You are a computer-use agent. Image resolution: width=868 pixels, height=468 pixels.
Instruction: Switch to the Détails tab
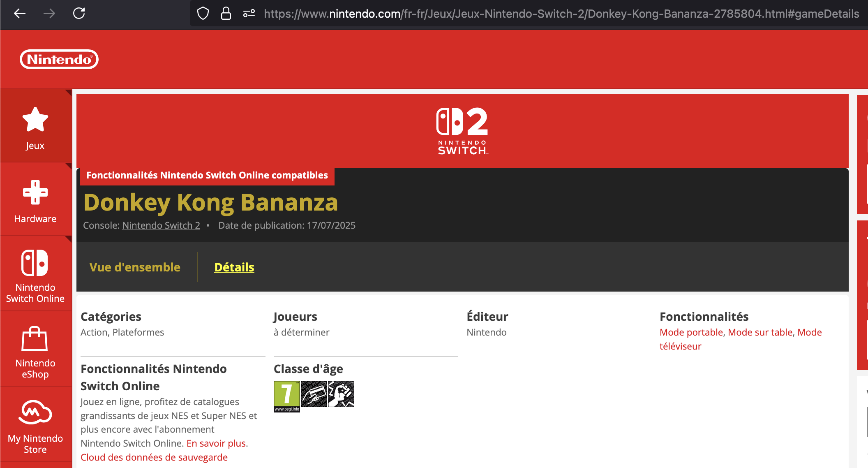pos(234,267)
